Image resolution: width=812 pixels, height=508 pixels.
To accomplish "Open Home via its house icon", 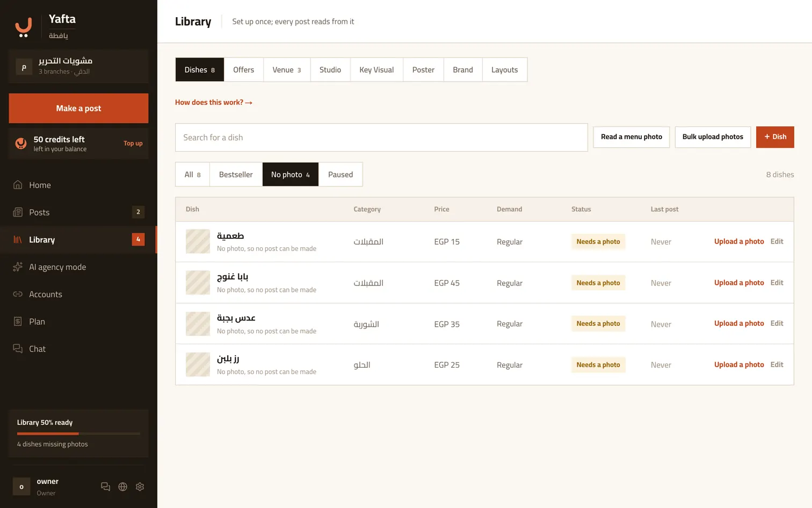I will (x=18, y=185).
